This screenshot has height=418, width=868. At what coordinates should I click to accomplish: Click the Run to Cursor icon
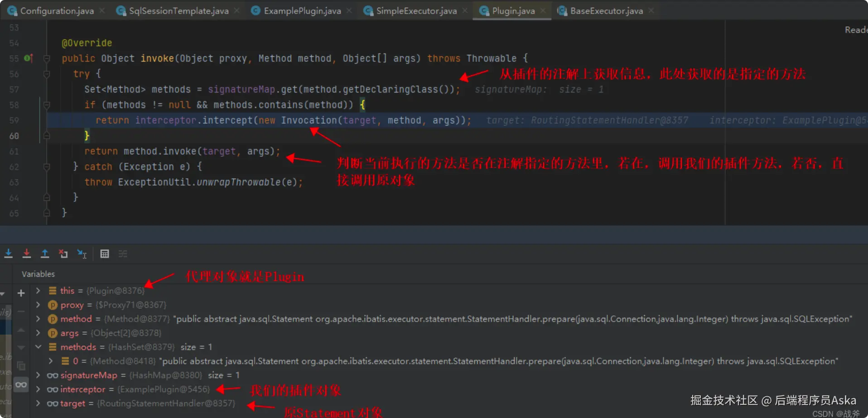tap(82, 254)
